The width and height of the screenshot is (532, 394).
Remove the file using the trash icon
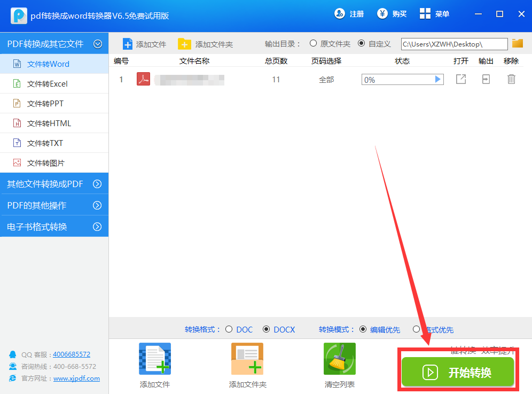[x=511, y=79]
